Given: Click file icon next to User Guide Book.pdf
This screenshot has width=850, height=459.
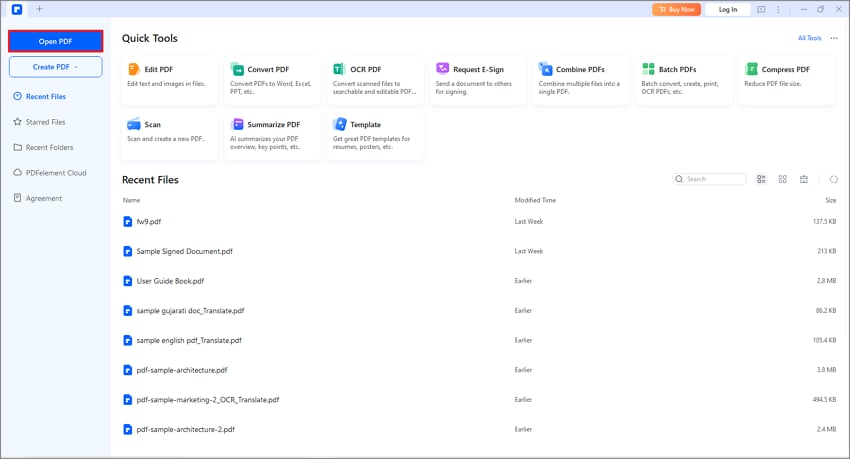Looking at the screenshot, I should [x=127, y=281].
